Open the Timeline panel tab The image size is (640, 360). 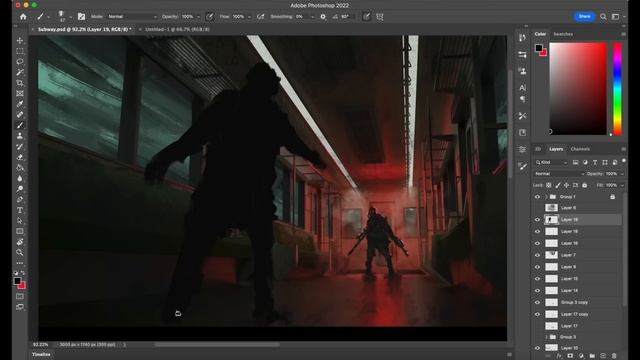tap(41, 355)
